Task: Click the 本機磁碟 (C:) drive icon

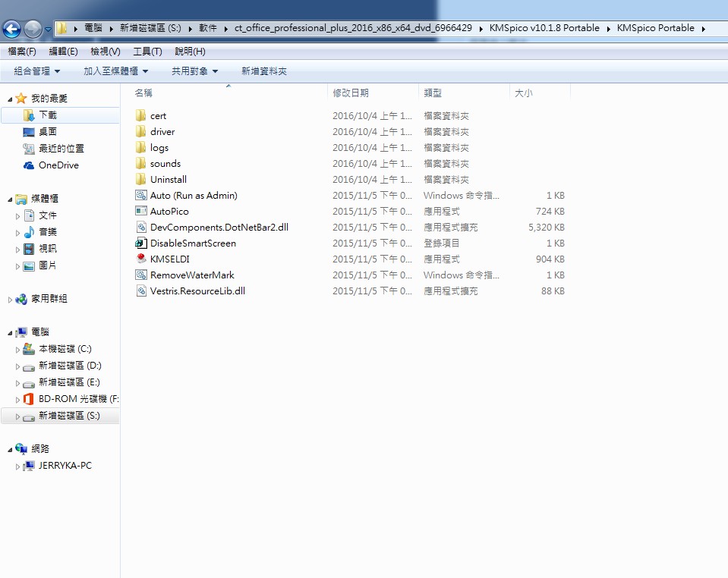Action: 29,349
